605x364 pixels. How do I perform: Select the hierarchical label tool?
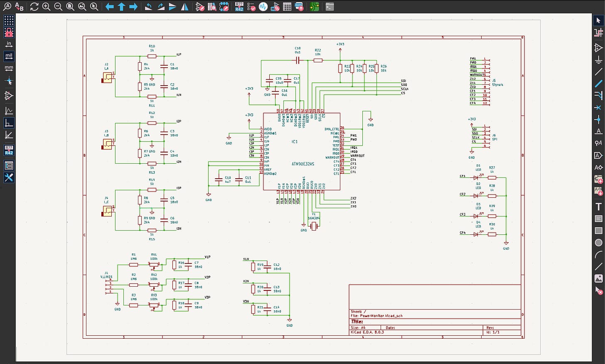coord(598,167)
